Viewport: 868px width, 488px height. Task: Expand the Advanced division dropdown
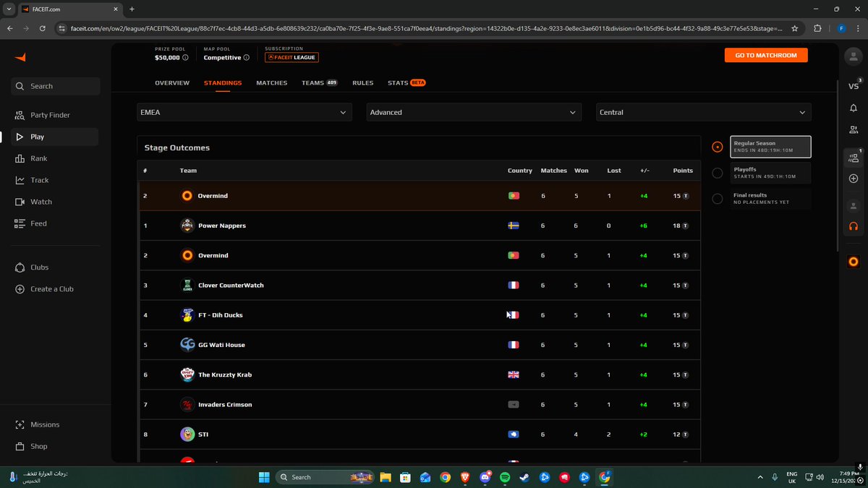tap(474, 112)
